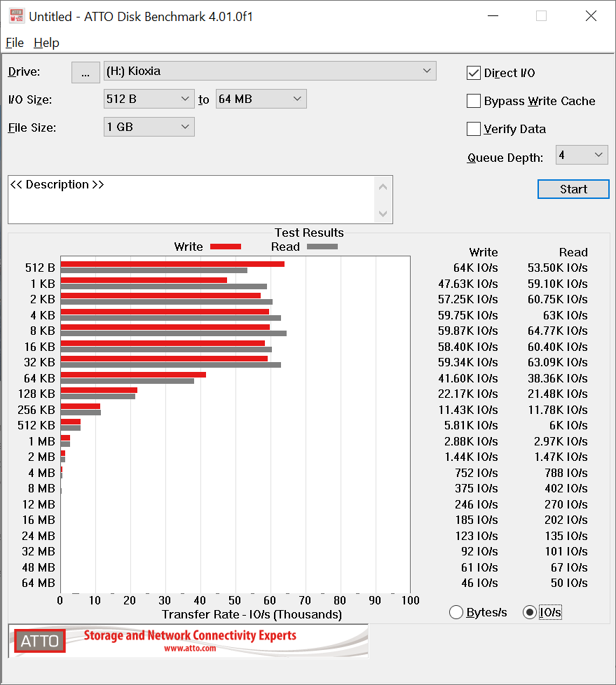616x685 pixels.
Task: Minimize the ATTO Disk Benchmark window
Action: pos(493,16)
